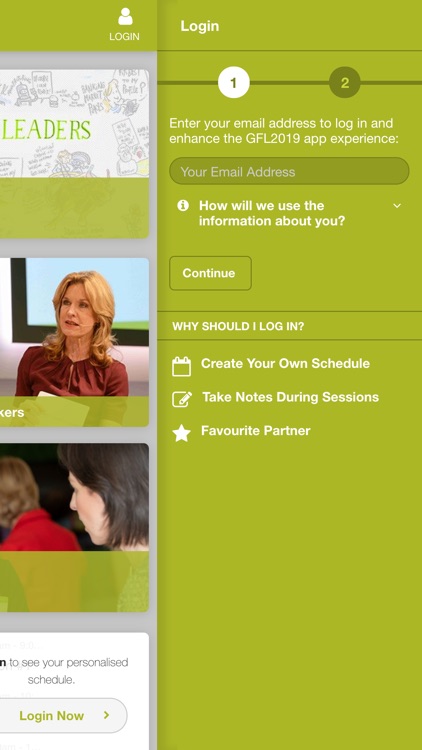Expand the information usage chevron
This screenshot has width=422, height=750.
coord(397,206)
